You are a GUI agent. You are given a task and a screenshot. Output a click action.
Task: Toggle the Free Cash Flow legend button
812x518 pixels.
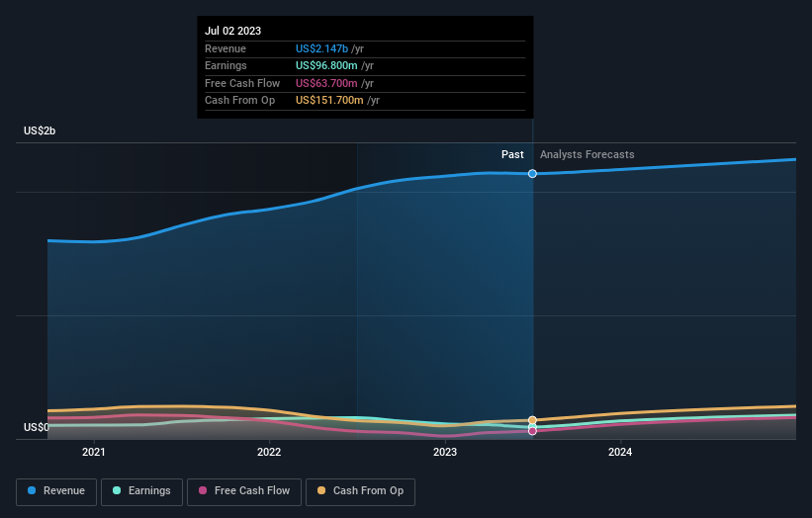click(244, 491)
